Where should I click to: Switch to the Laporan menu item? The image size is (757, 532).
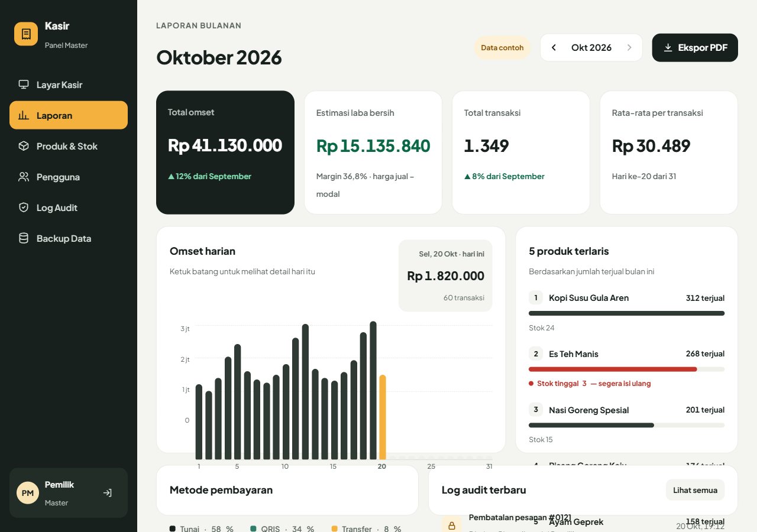click(x=69, y=115)
